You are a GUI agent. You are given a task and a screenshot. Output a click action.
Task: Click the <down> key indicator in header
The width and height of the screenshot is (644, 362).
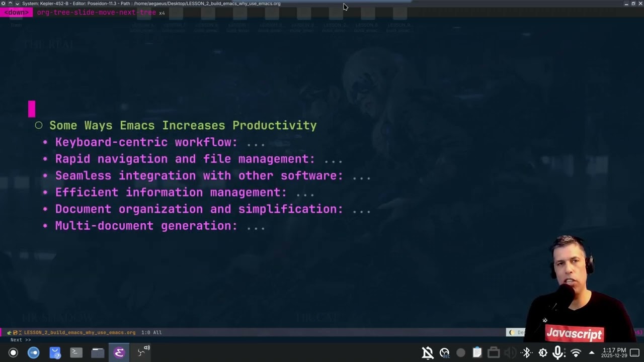tap(17, 13)
